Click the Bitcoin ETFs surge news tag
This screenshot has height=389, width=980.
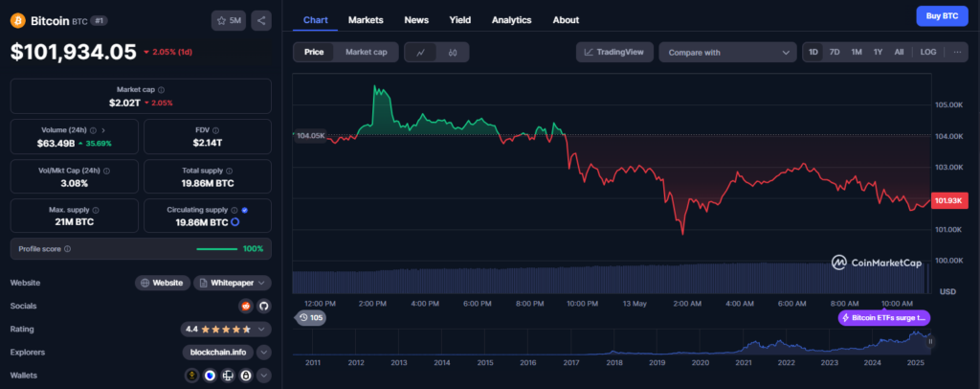(883, 318)
